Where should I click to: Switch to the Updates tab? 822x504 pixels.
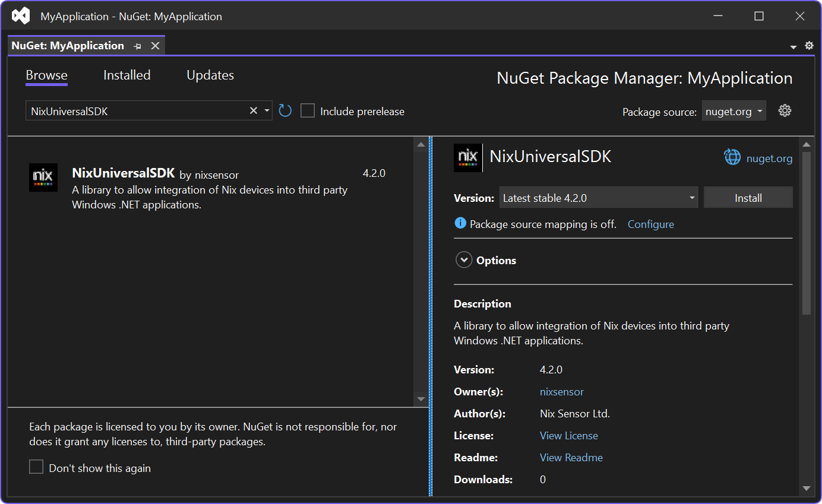(210, 75)
